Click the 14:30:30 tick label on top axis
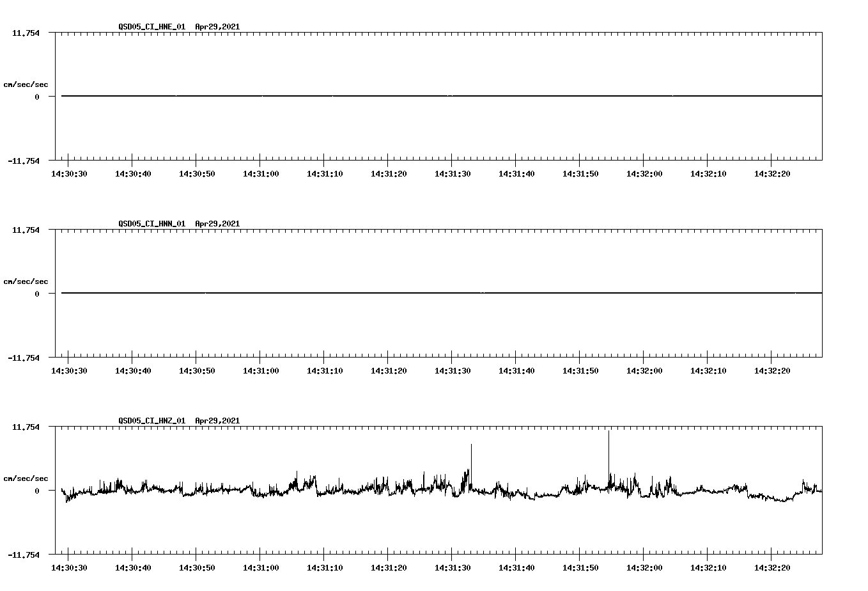The height and width of the screenshot is (591, 868). 70,172
